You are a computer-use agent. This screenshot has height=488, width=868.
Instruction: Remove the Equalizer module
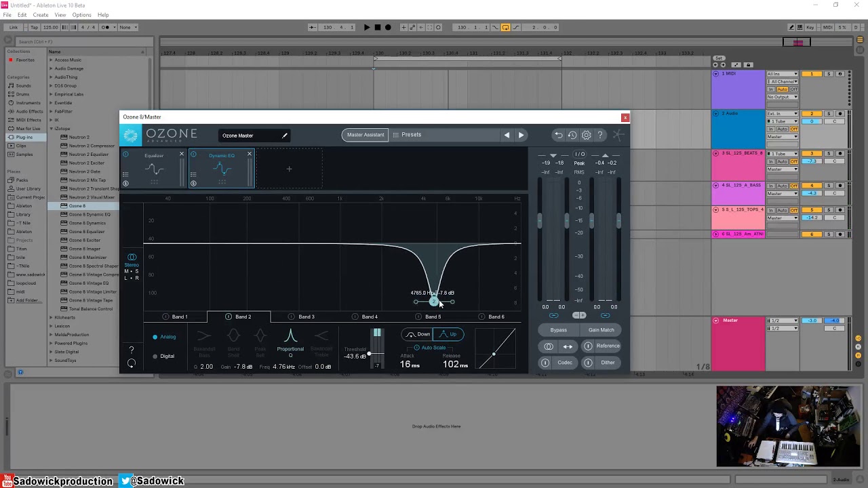click(181, 155)
